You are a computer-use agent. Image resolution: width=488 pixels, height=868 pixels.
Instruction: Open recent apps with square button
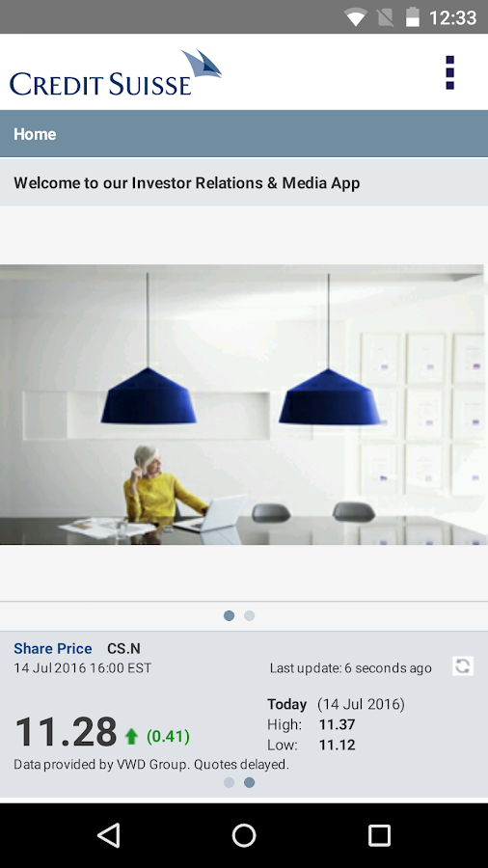point(379,835)
